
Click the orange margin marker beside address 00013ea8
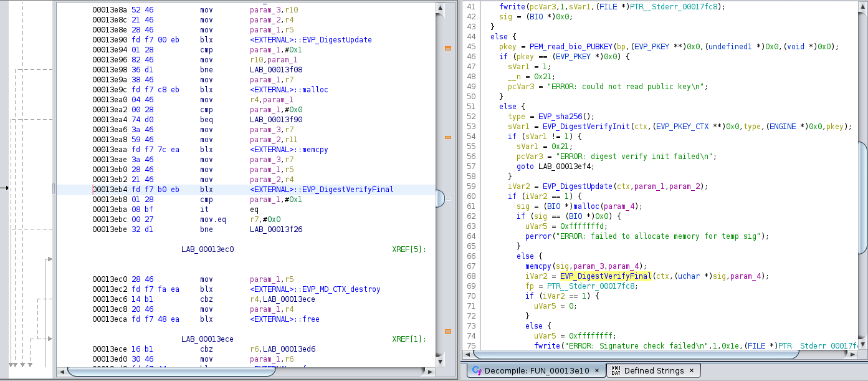coord(448,137)
